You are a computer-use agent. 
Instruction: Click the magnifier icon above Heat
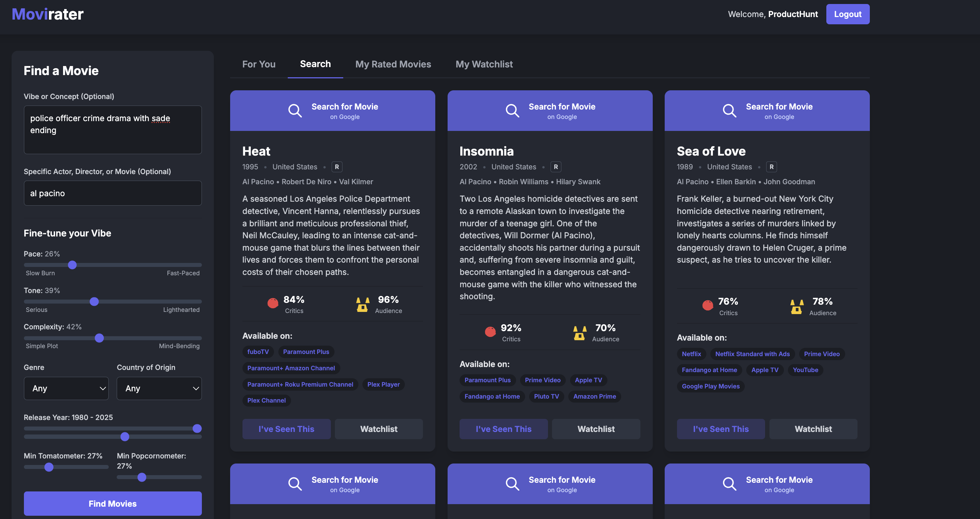click(295, 111)
